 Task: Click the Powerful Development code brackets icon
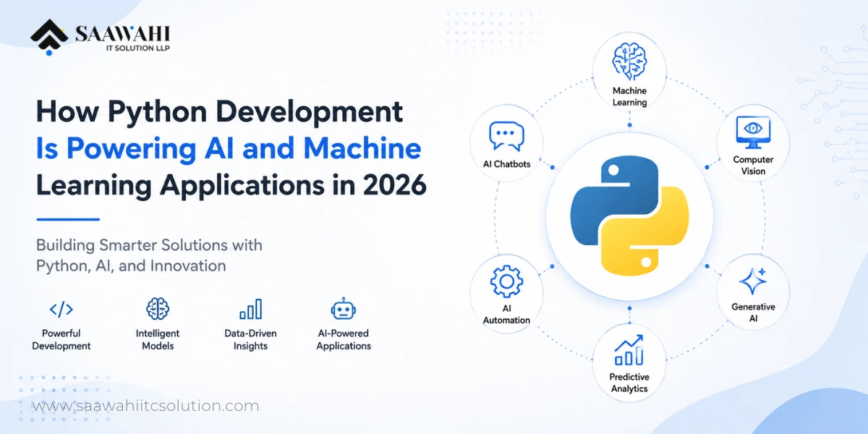61,310
